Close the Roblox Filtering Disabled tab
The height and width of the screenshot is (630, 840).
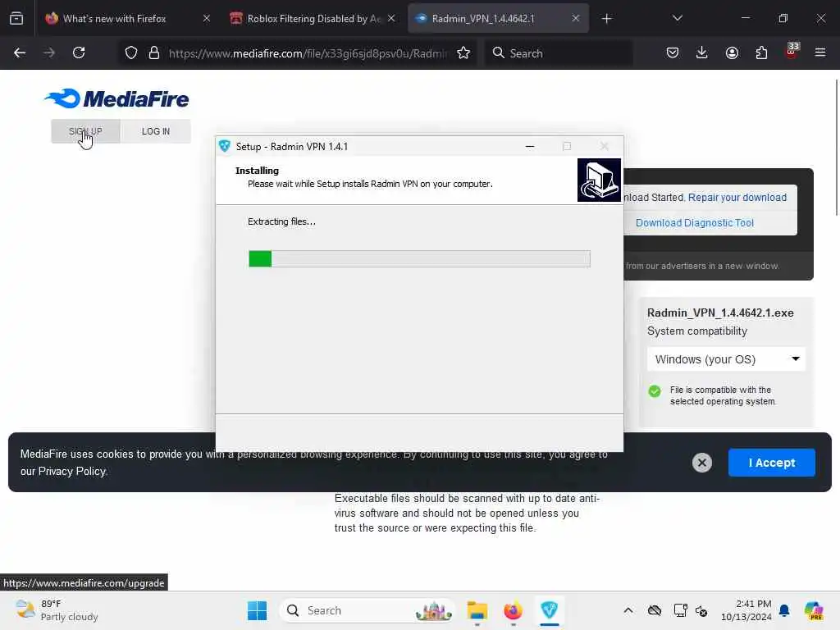(x=391, y=18)
